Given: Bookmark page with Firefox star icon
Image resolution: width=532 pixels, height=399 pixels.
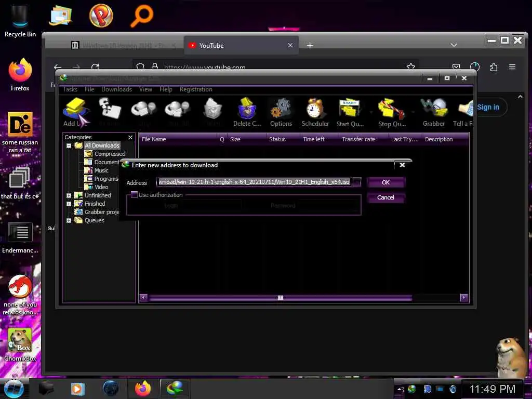Looking at the screenshot, I should tap(411, 67).
